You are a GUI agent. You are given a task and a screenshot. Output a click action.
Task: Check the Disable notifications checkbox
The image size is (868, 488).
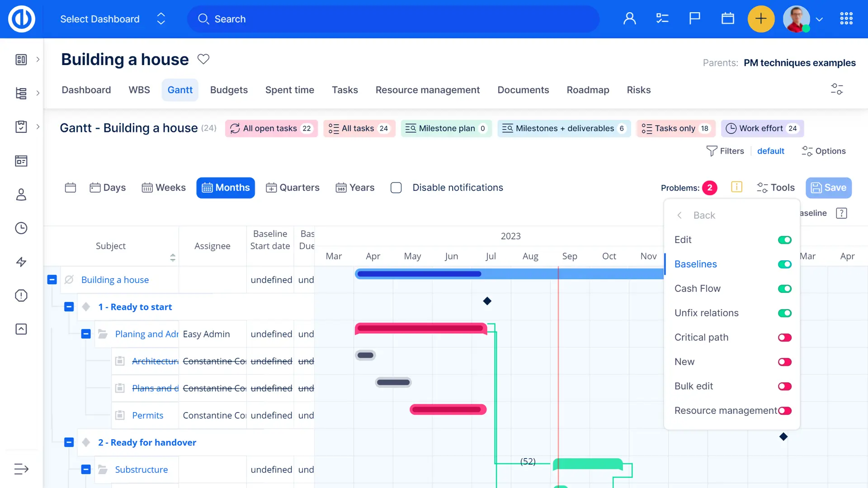point(396,188)
